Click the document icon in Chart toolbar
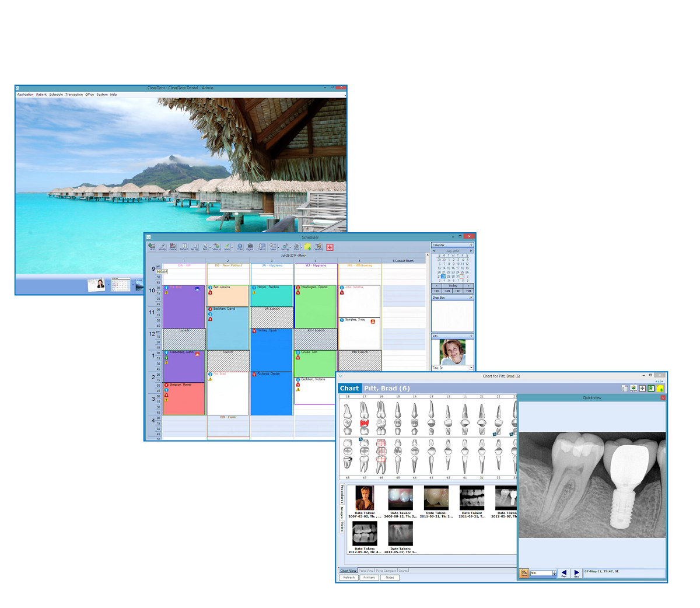This screenshot has width=700, height=608. [x=625, y=388]
